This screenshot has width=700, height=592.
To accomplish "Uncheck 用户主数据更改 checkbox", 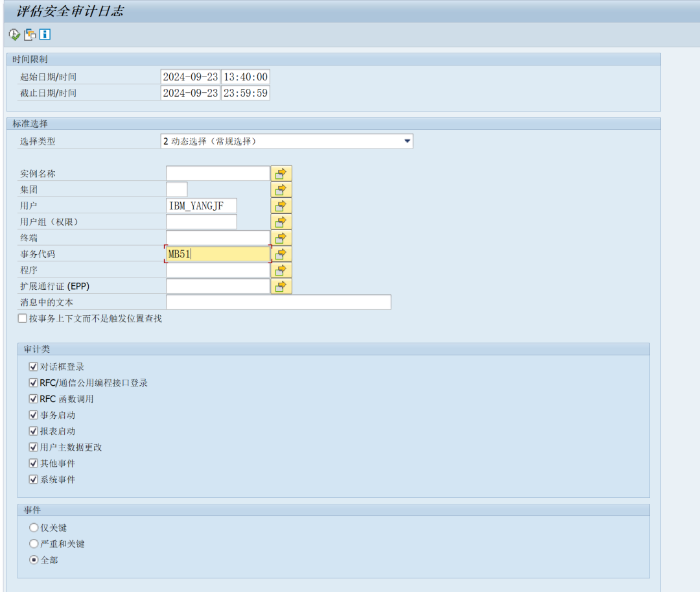I will click(33, 447).
